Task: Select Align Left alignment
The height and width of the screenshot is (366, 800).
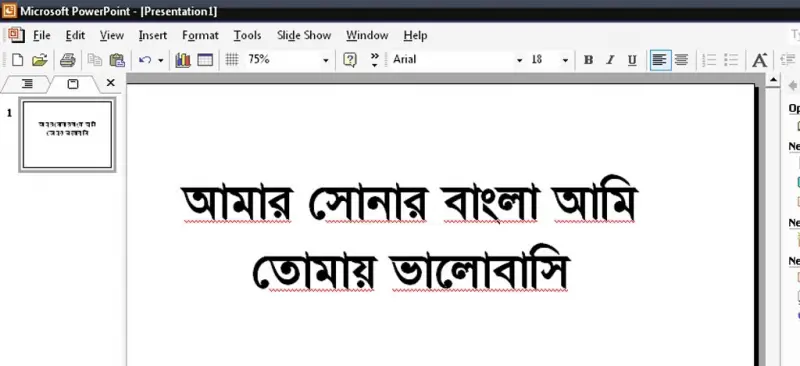Action: [x=660, y=60]
